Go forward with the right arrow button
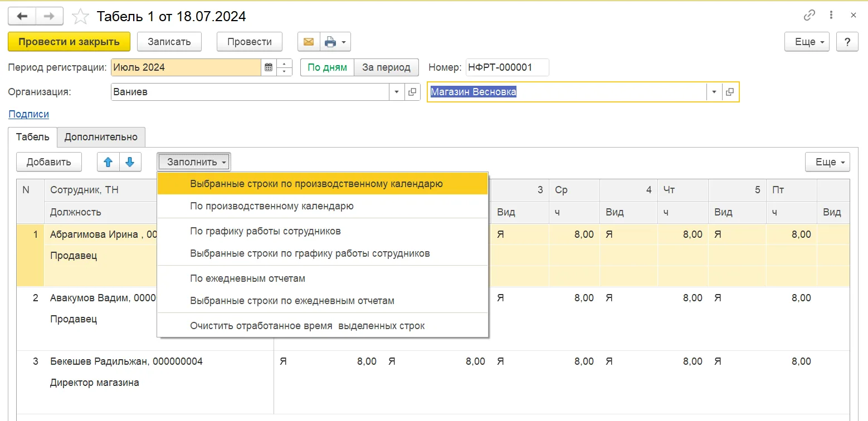This screenshot has height=421, width=868. pyautogui.click(x=50, y=16)
